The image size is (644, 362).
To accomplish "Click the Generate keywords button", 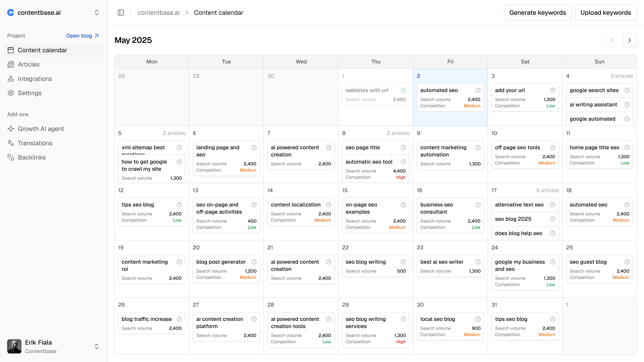I will 538,13.
